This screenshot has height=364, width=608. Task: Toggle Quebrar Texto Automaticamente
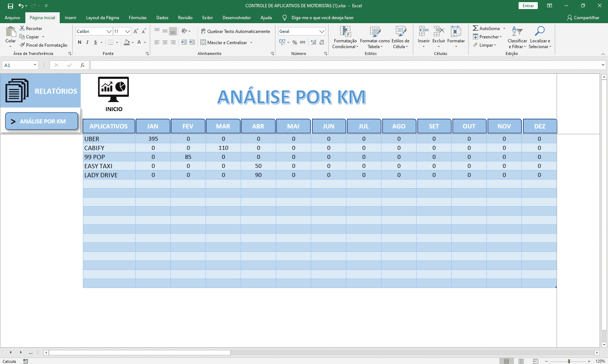click(236, 31)
